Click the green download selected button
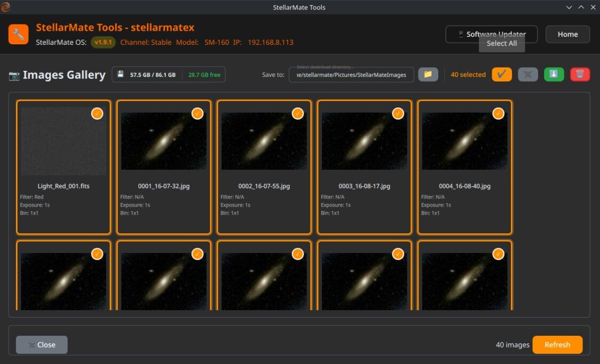The image size is (600, 364). [x=554, y=74]
